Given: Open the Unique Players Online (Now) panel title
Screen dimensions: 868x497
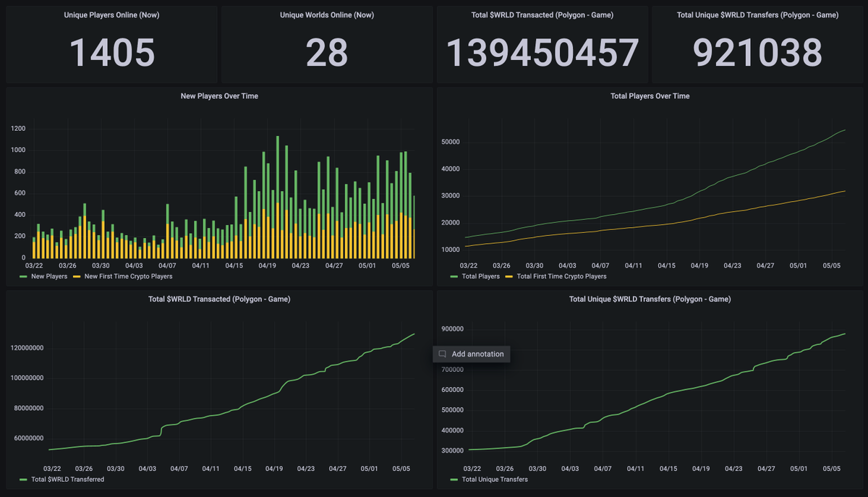Looking at the screenshot, I should (x=111, y=14).
